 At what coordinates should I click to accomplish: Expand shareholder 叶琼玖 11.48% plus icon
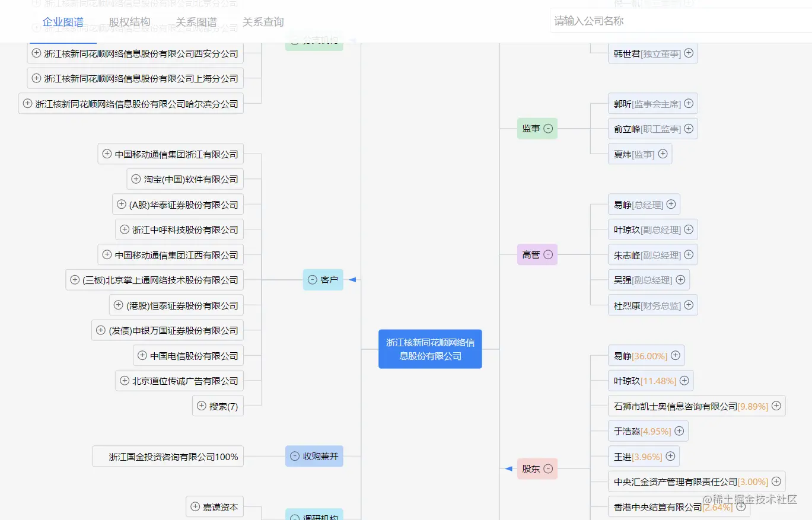pyautogui.click(x=684, y=381)
